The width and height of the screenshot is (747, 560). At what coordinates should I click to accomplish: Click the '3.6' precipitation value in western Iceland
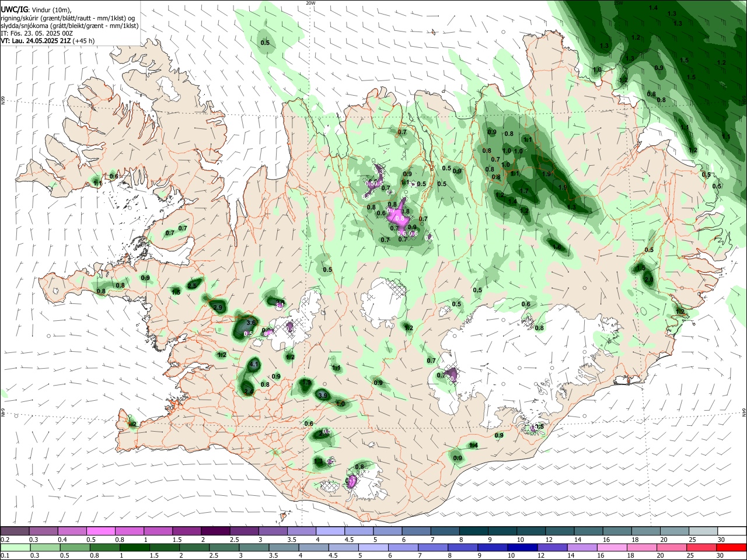tap(252, 323)
